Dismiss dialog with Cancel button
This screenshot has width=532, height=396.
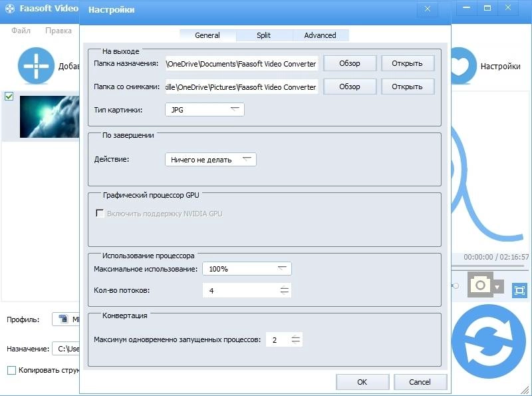(420, 382)
